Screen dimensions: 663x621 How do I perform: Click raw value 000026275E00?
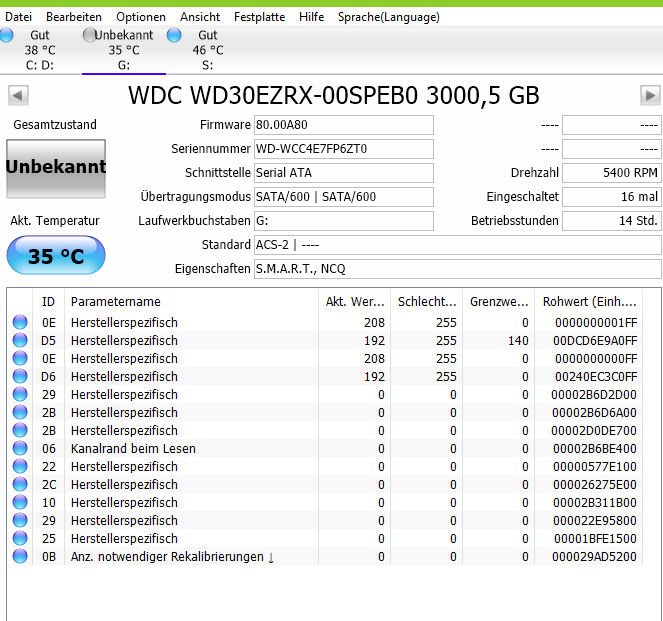click(595, 484)
